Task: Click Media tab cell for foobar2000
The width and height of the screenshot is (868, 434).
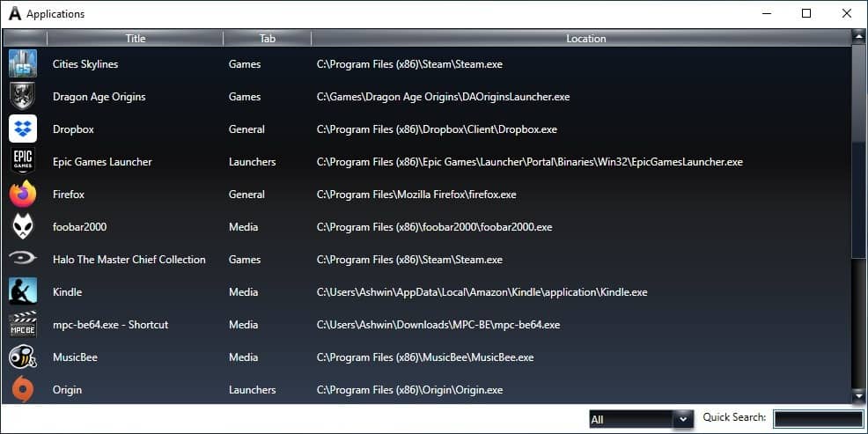Action: [244, 227]
